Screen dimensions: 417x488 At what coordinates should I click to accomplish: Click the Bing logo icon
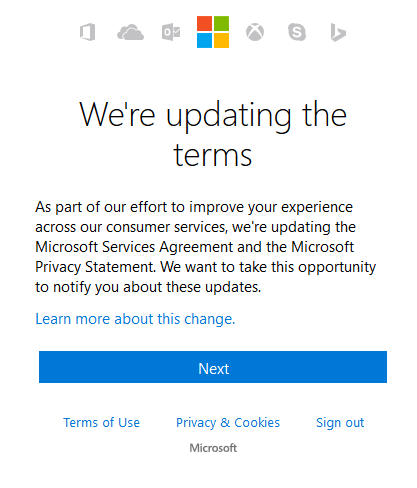point(338,32)
